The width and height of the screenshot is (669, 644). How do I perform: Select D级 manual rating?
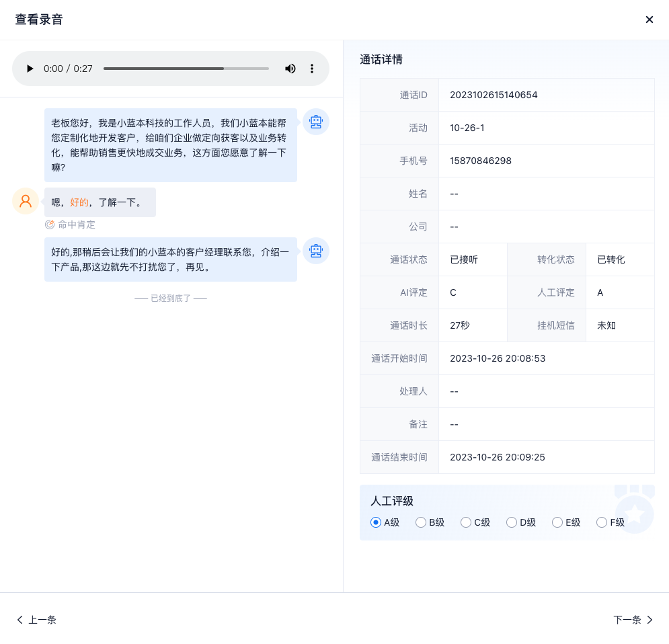tap(512, 522)
